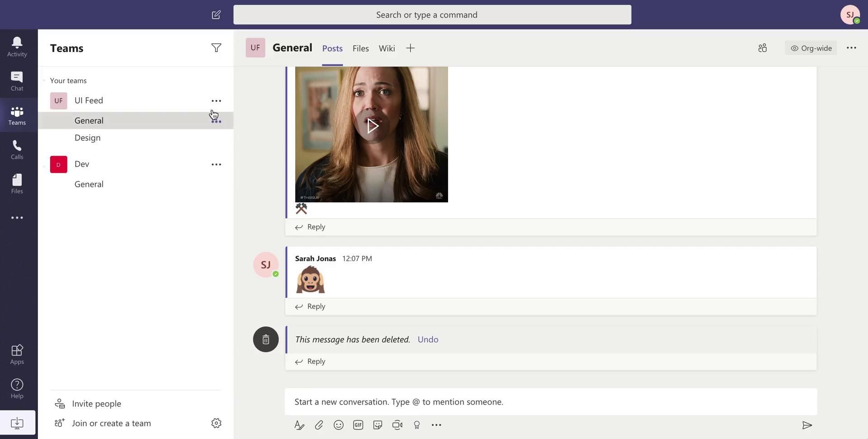The width and height of the screenshot is (868, 439).
Task: Open the Praise badge option
Action: 417,425
